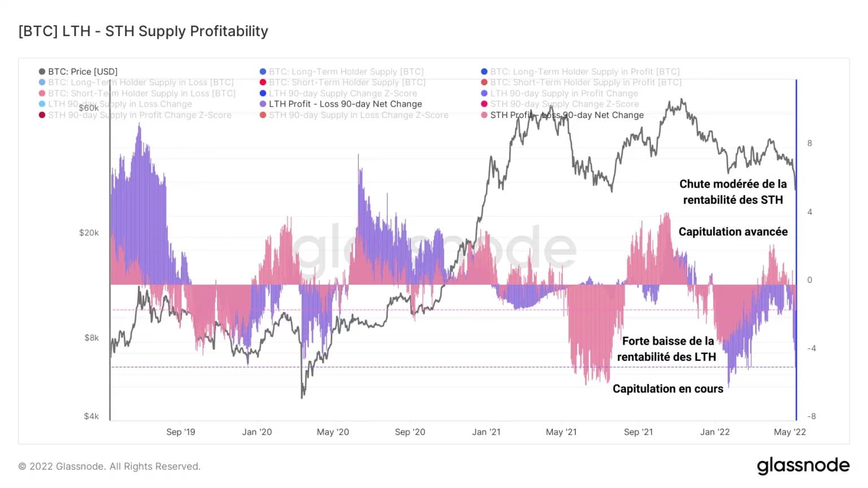Click the chart title LTH - STH Supply Profitability
Image resolution: width=868 pixels, height=488 pixels.
coord(143,31)
